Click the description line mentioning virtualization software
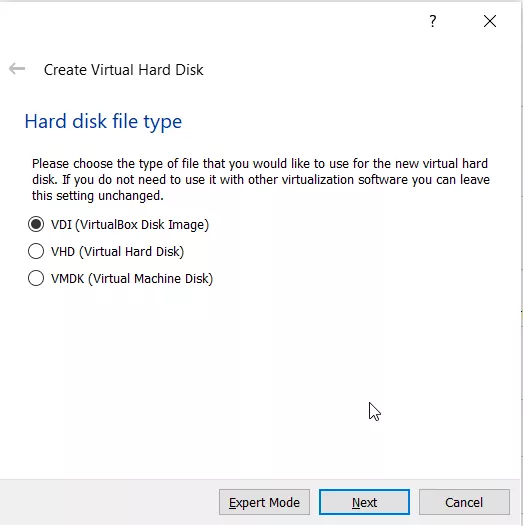This screenshot has width=523, height=526. click(261, 180)
